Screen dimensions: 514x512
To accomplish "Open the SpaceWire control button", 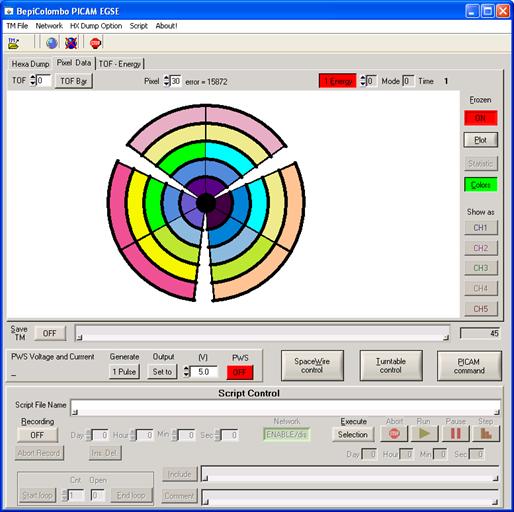I will (x=312, y=366).
